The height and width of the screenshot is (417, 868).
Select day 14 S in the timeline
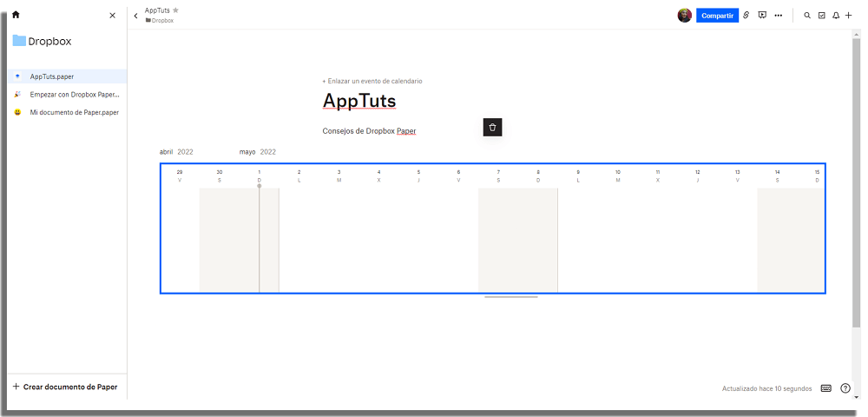(777, 176)
